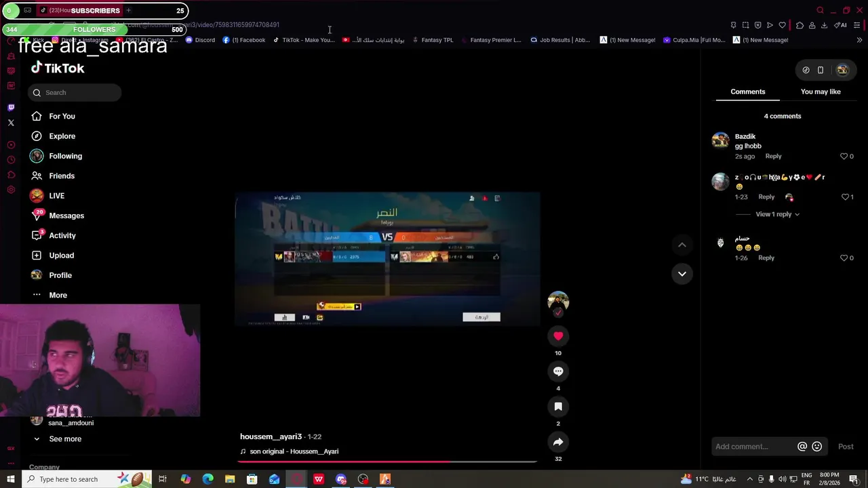Open the browser snapshot tool icon
868x488 pixels.
(x=745, y=25)
